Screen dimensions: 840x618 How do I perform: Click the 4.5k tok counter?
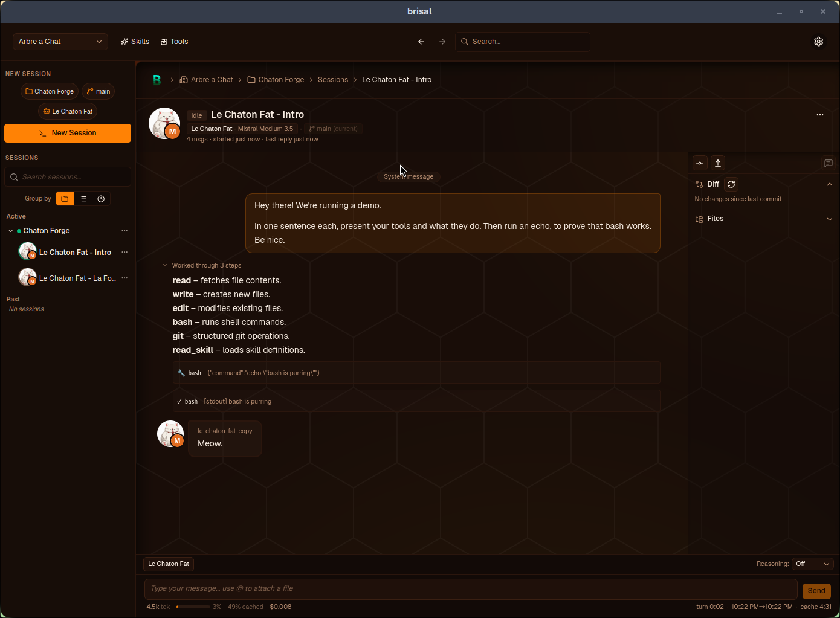pyautogui.click(x=158, y=607)
